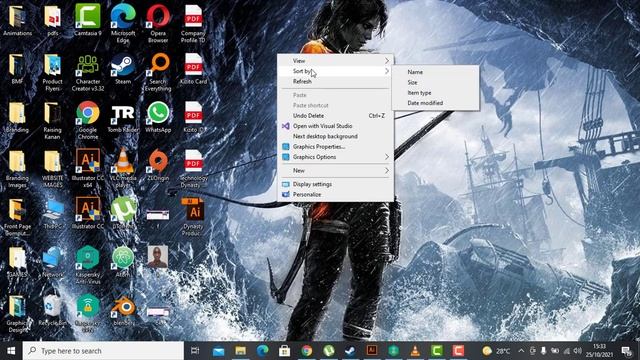Open the Windows Start menu
Screen dimensions: 640x360
pyautogui.click(x=11, y=351)
